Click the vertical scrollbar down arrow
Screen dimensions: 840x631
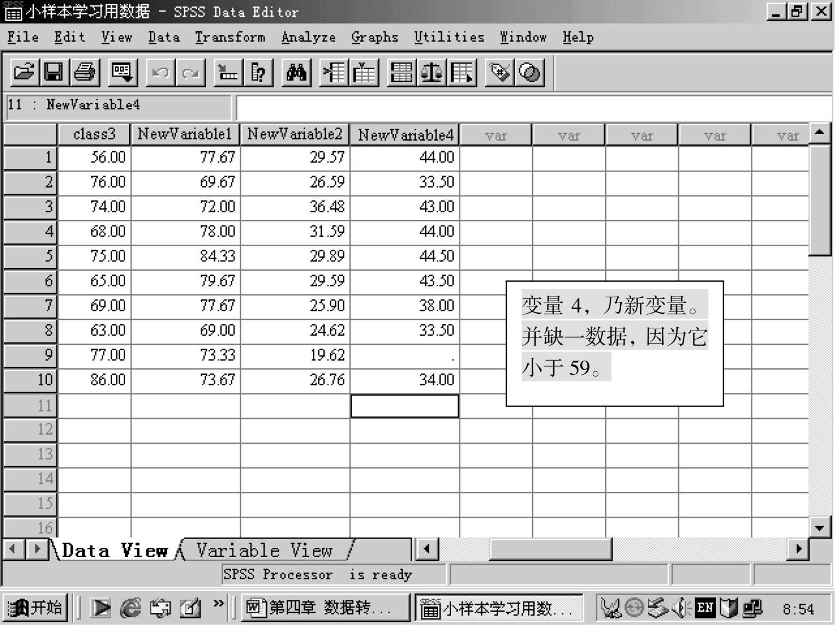click(x=819, y=528)
